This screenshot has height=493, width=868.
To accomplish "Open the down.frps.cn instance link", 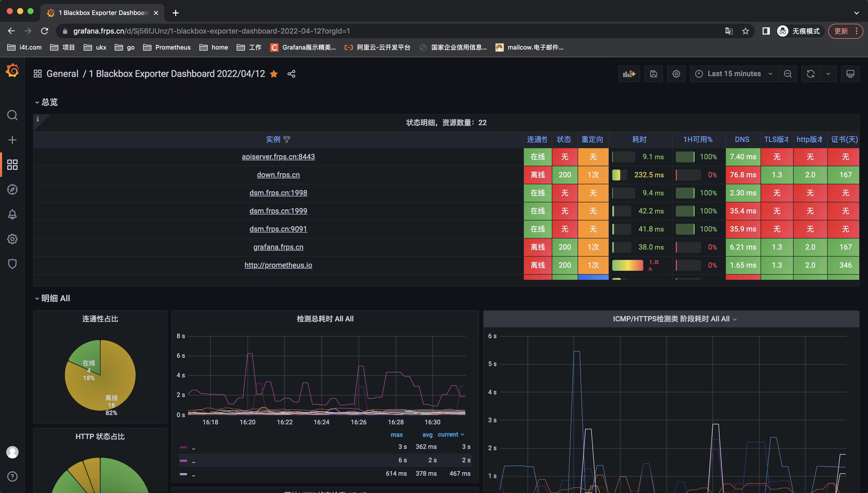I will [x=278, y=175].
